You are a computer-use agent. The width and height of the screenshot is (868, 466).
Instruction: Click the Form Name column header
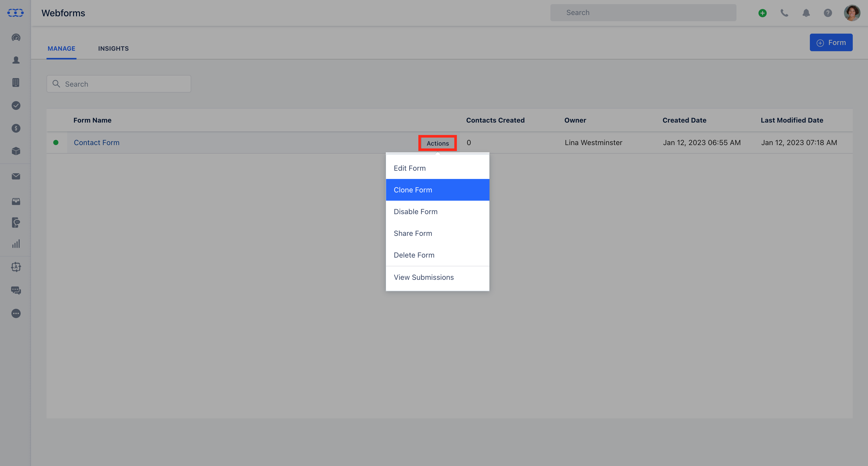pos(92,120)
